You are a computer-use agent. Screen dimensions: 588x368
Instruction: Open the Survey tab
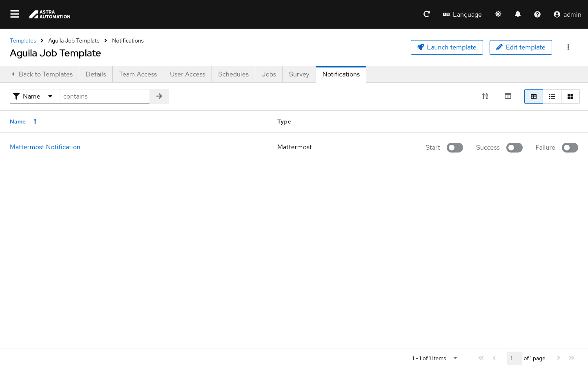(x=299, y=74)
